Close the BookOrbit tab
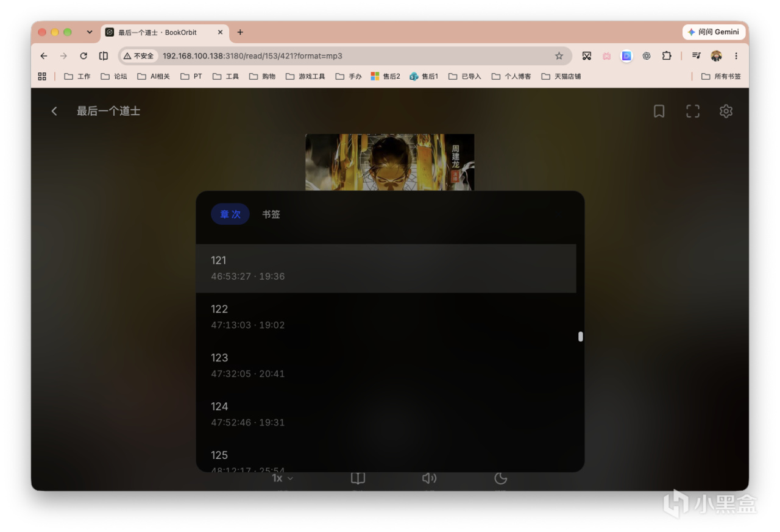The width and height of the screenshot is (780, 532). [x=220, y=32]
